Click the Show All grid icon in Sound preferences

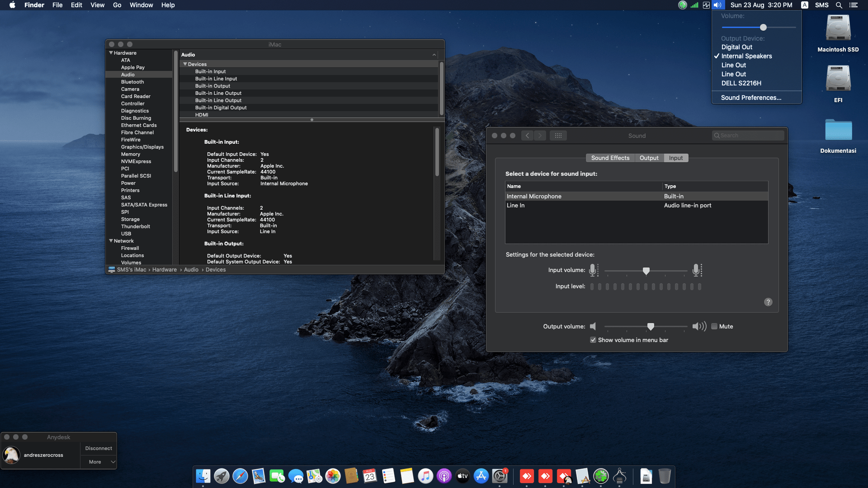(558, 135)
